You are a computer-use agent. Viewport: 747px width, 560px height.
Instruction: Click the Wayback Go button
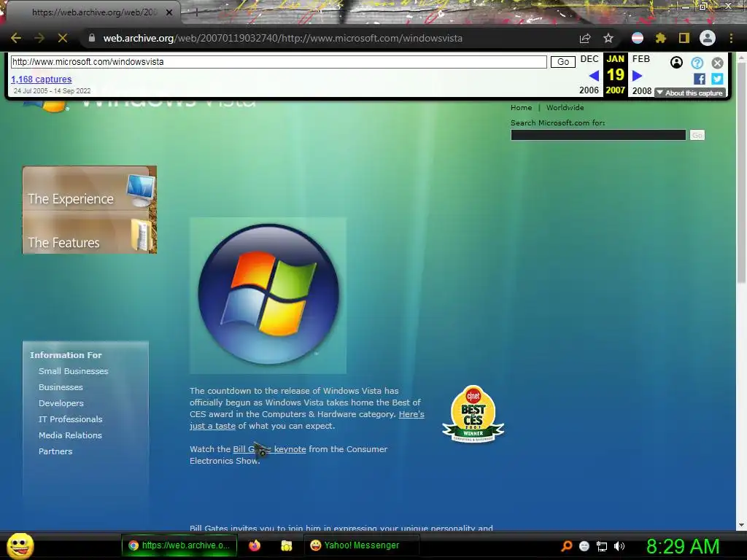[x=563, y=62]
